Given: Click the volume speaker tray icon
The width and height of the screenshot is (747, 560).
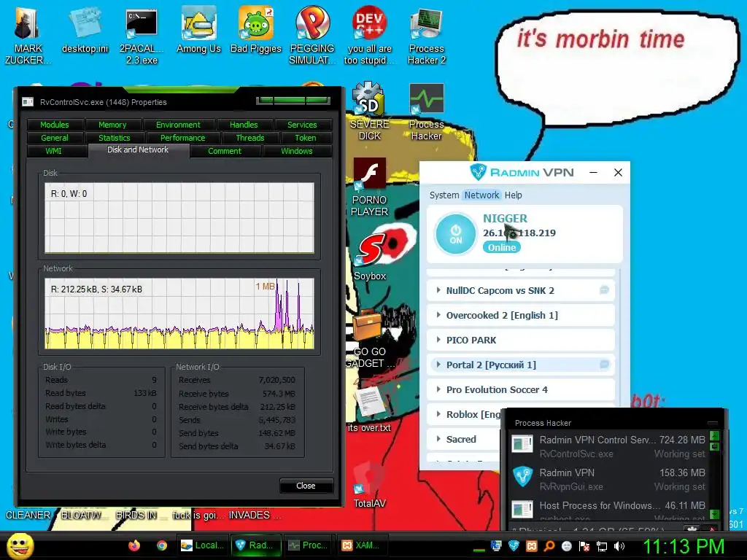Looking at the screenshot, I should [x=619, y=546].
